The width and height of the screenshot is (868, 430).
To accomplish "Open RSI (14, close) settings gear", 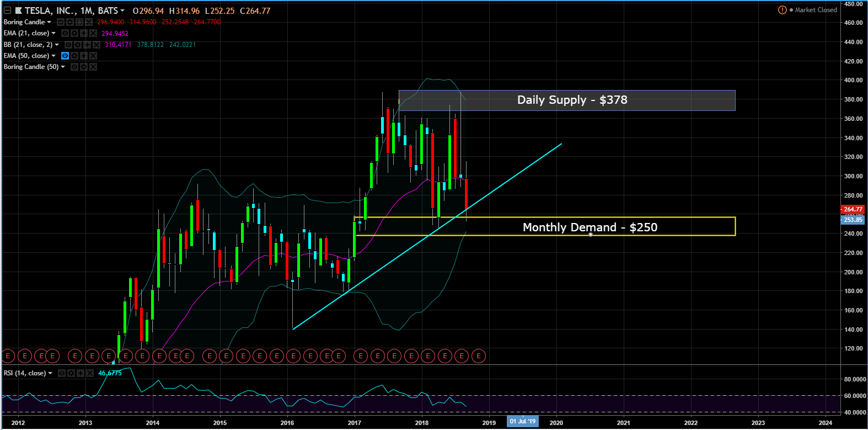I will point(71,373).
